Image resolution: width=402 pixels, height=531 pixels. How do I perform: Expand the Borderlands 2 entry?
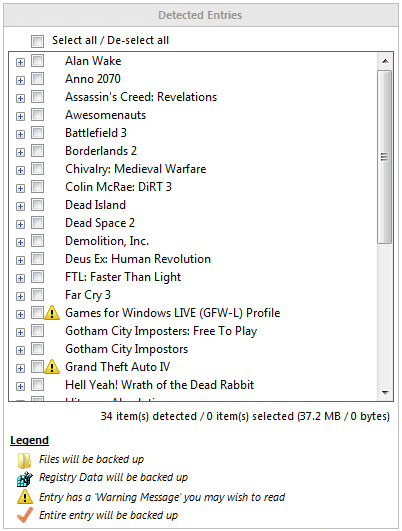click(21, 152)
